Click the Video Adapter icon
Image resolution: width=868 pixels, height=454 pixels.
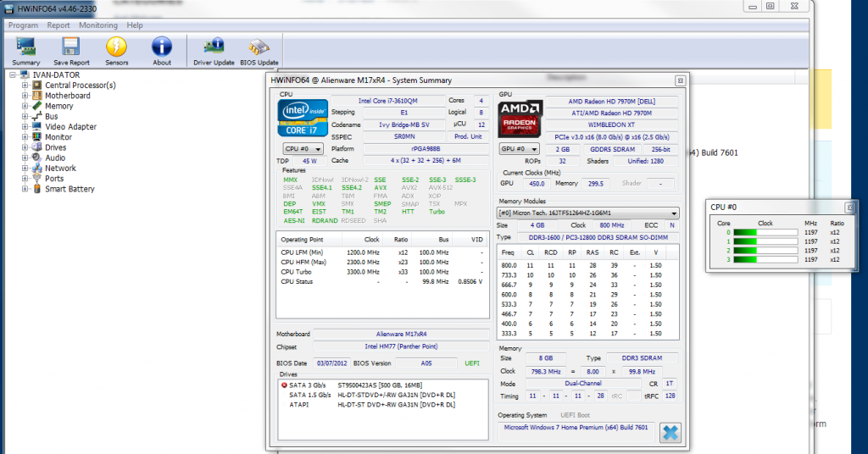(x=37, y=127)
